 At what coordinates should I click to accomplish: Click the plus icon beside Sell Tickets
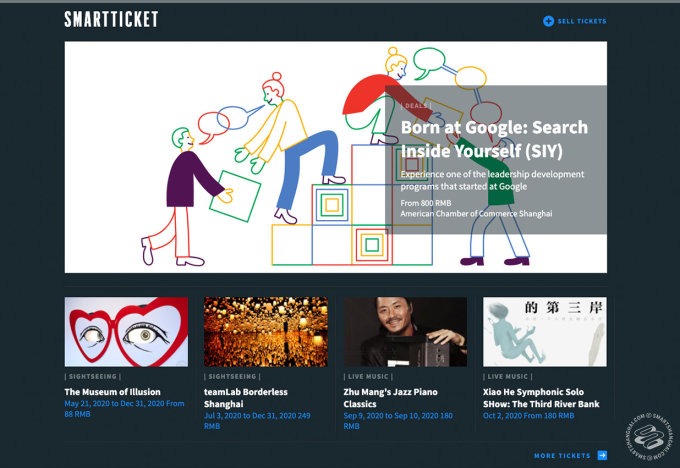coord(548,21)
